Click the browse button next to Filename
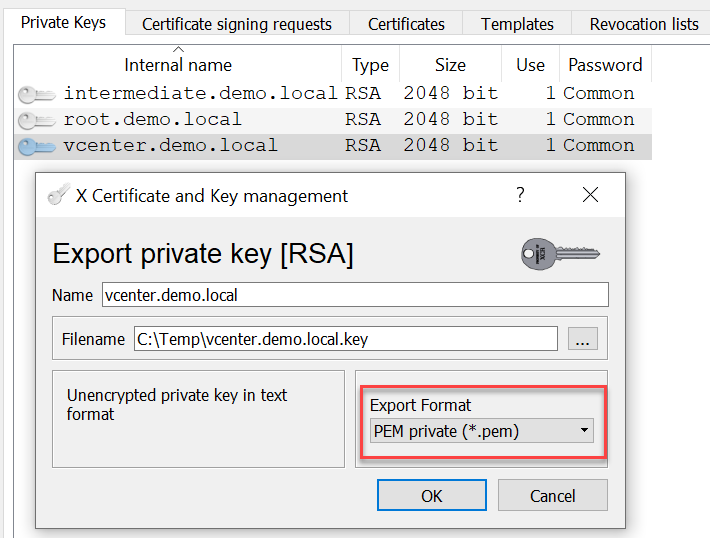 click(582, 339)
